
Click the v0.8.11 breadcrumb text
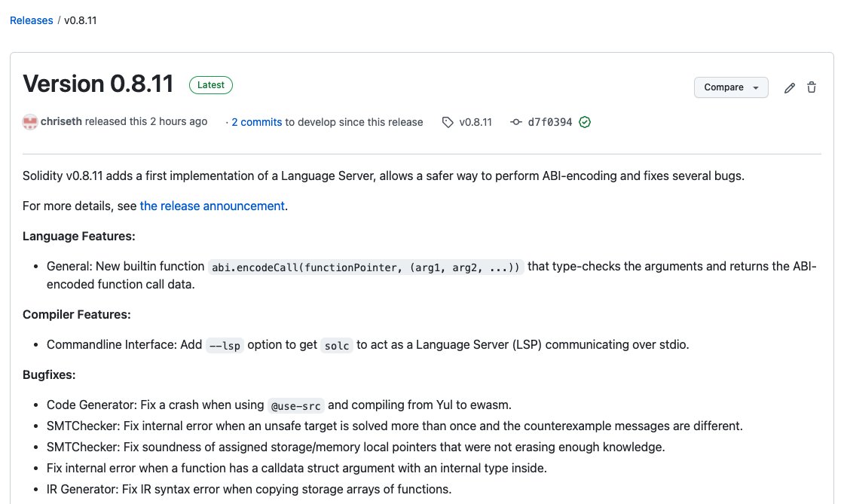pyautogui.click(x=80, y=20)
